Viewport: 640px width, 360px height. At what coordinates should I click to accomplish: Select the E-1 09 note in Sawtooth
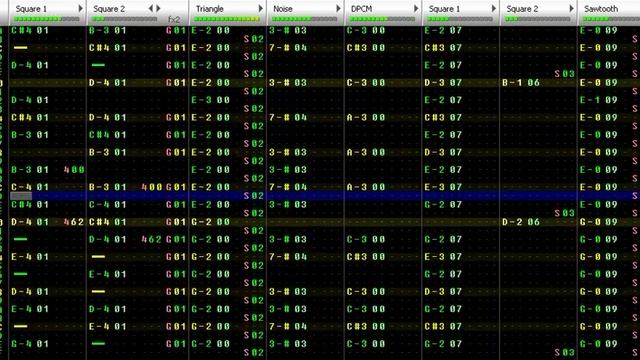click(x=598, y=100)
